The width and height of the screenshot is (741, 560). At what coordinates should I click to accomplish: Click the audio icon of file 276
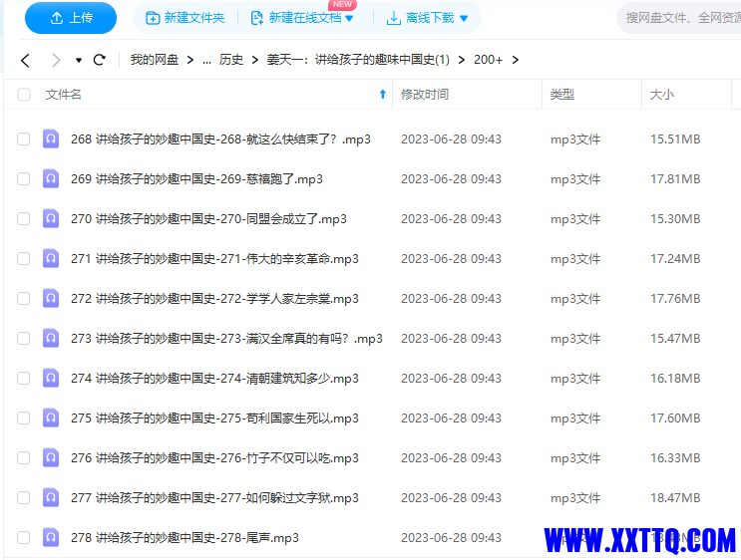tap(51, 457)
